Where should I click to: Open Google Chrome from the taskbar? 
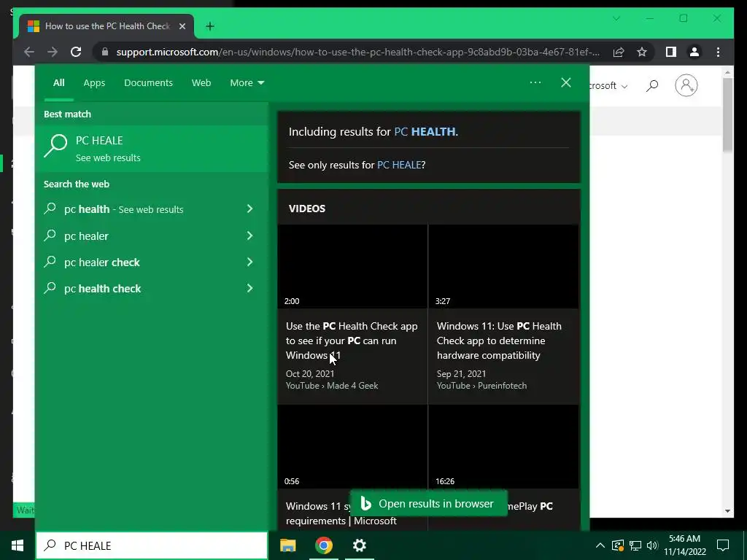coord(323,545)
